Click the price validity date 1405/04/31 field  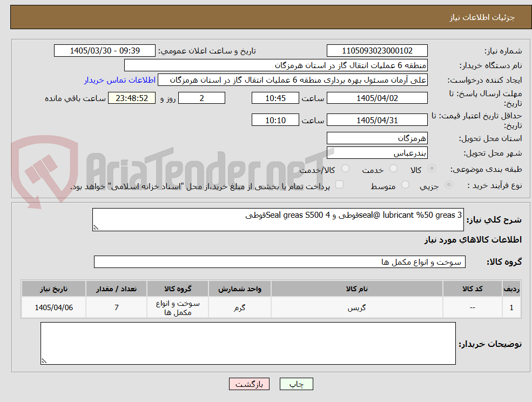(377, 120)
